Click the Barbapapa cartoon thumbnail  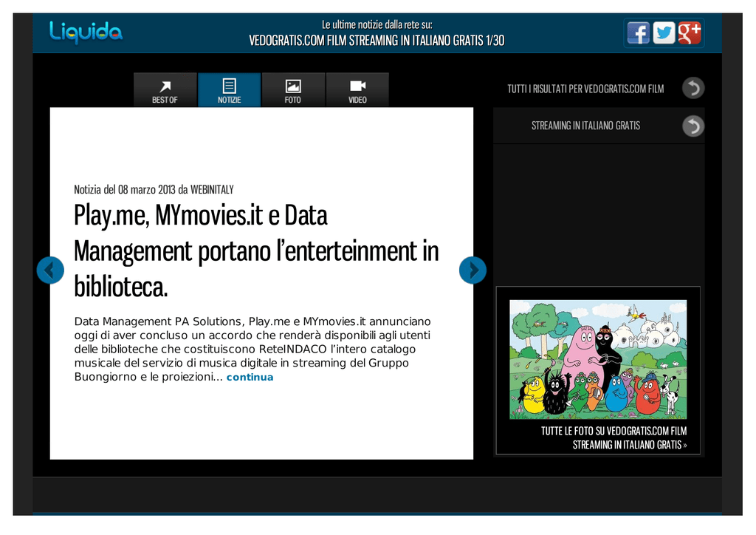[598, 359]
